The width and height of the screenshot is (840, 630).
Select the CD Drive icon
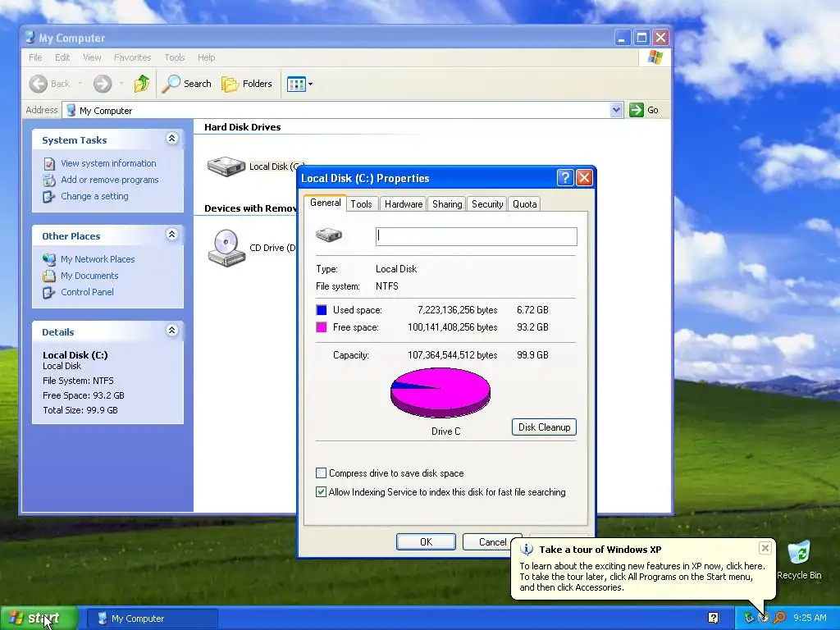[x=226, y=248]
